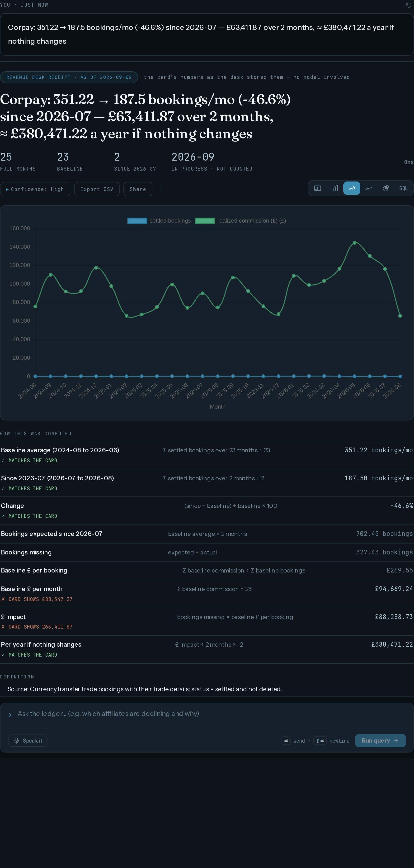Expand the Confidence: High disclosure
The image size is (414, 868).
point(35,189)
